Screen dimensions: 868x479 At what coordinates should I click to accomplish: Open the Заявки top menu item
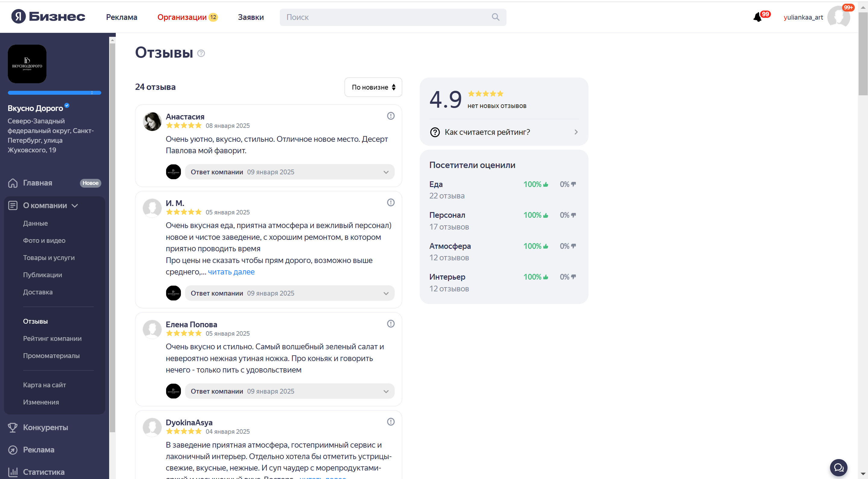click(x=251, y=17)
